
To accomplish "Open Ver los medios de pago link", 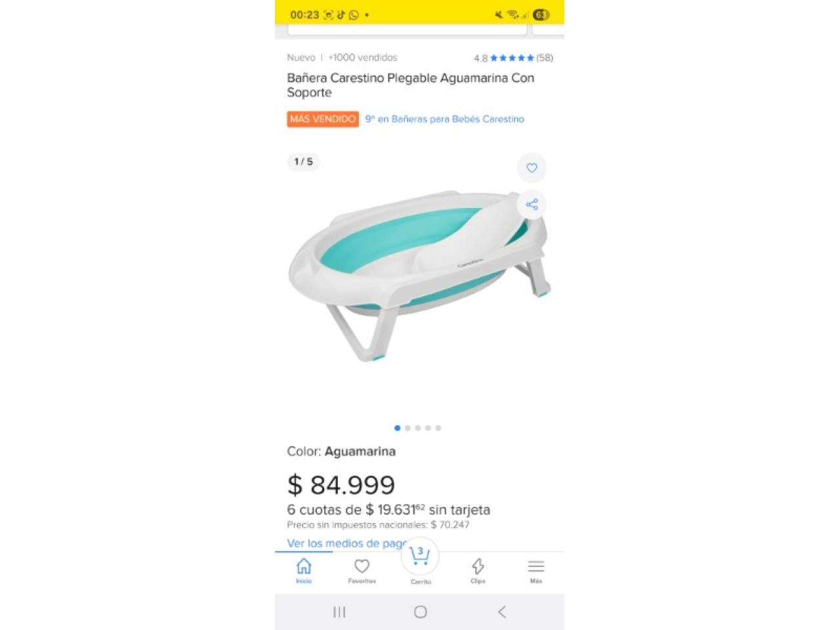I will 348,543.
